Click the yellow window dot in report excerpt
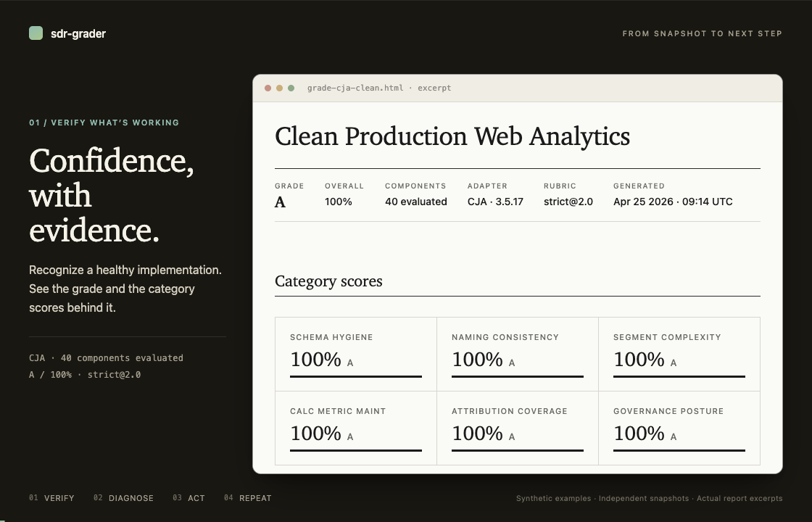Screen dimensions: 812x522 pyautogui.click(x=280, y=88)
